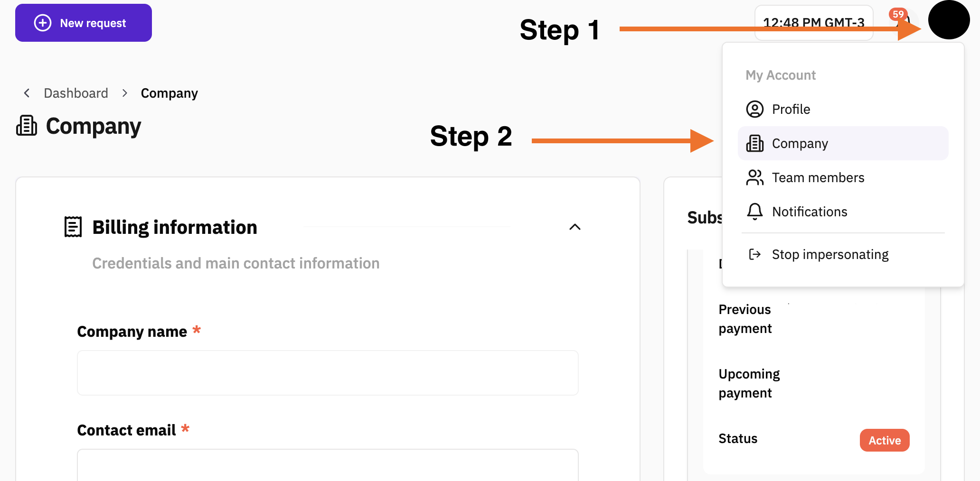The image size is (980, 481).
Task: Click the Contact email input field
Action: click(328, 465)
